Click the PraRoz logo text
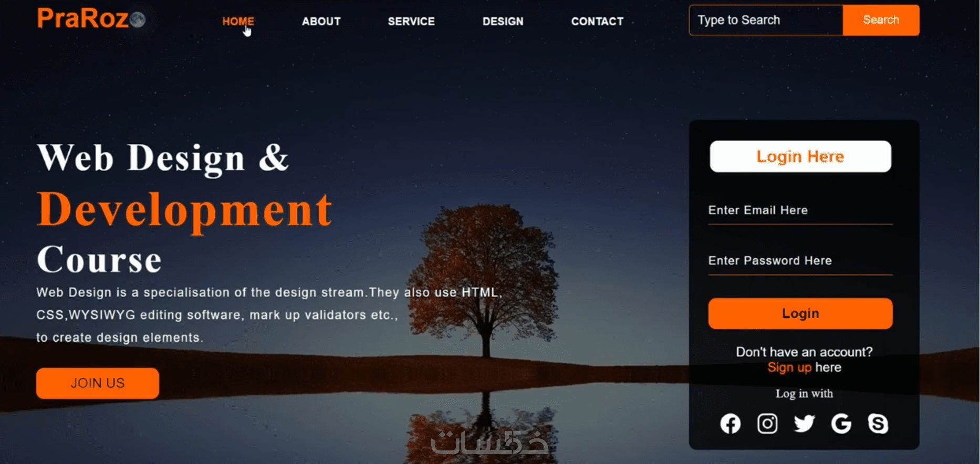The height and width of the screenshot is (464, 980). [x=83, y=18]
